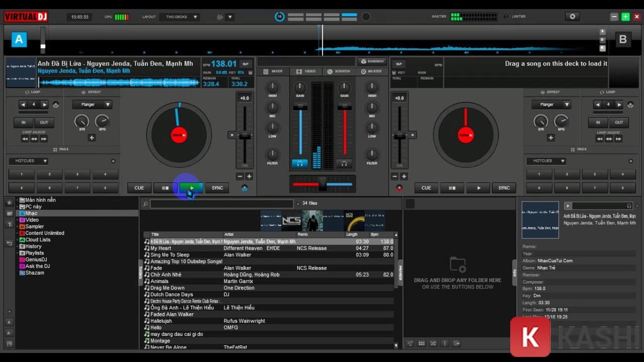Click deck B headphone cue icon

tap(344, 163)
